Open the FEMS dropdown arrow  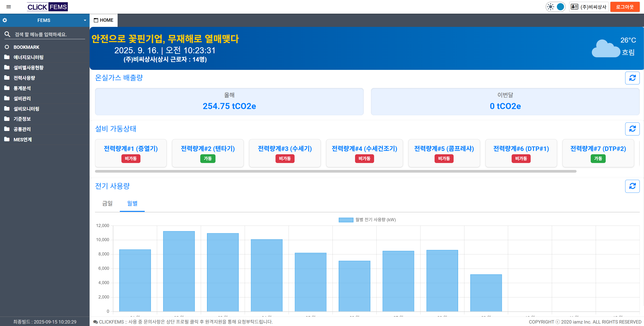(x=85, y=20)
